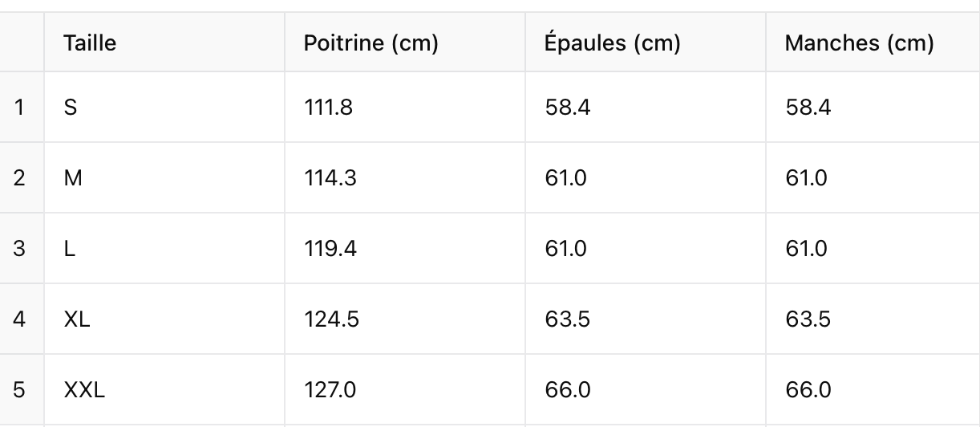Select the Épaules (cm) column header
This screenshot has height=427, width=980.
coord(612,43)
